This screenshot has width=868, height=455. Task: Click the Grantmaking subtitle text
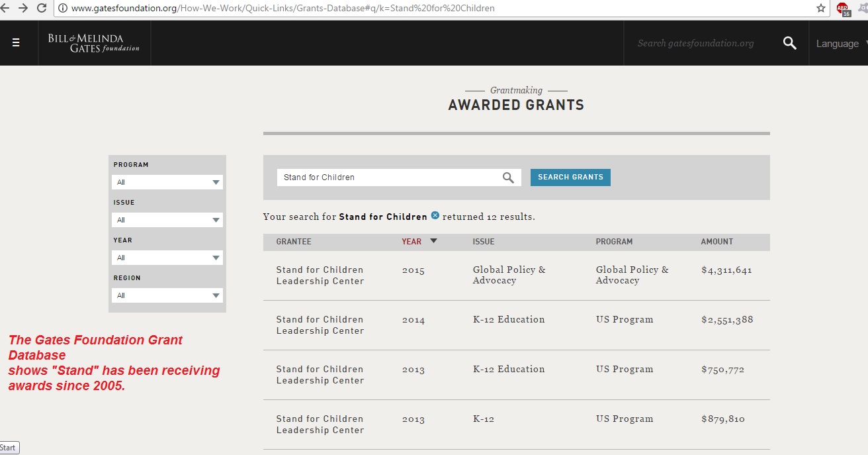pyautogui.click(x=516, y=90)
